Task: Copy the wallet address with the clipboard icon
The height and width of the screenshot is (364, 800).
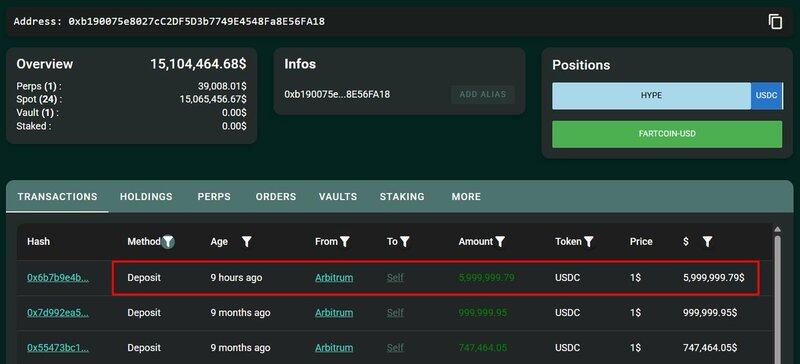Action: (775, 21)
